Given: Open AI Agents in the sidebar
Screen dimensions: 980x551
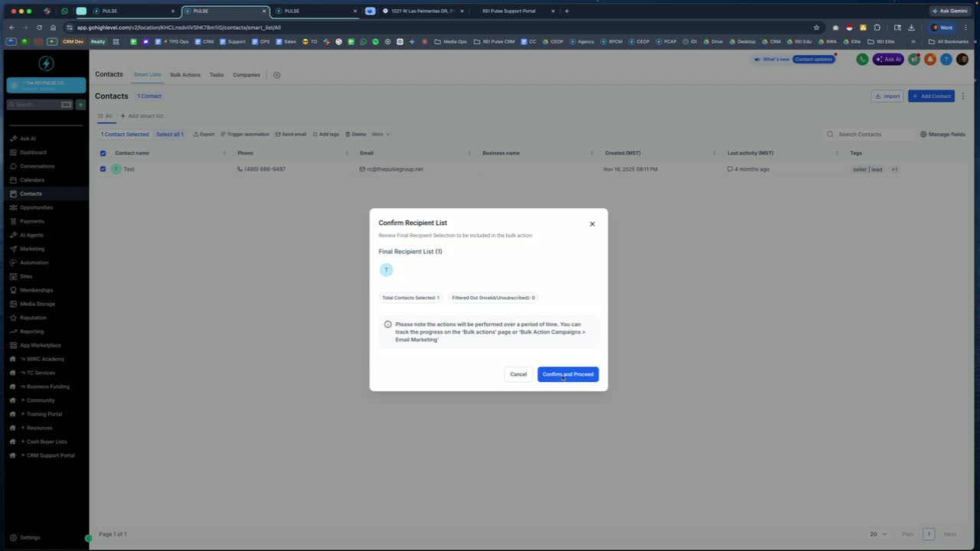Looking at the screenshot, I should [31, 235].
